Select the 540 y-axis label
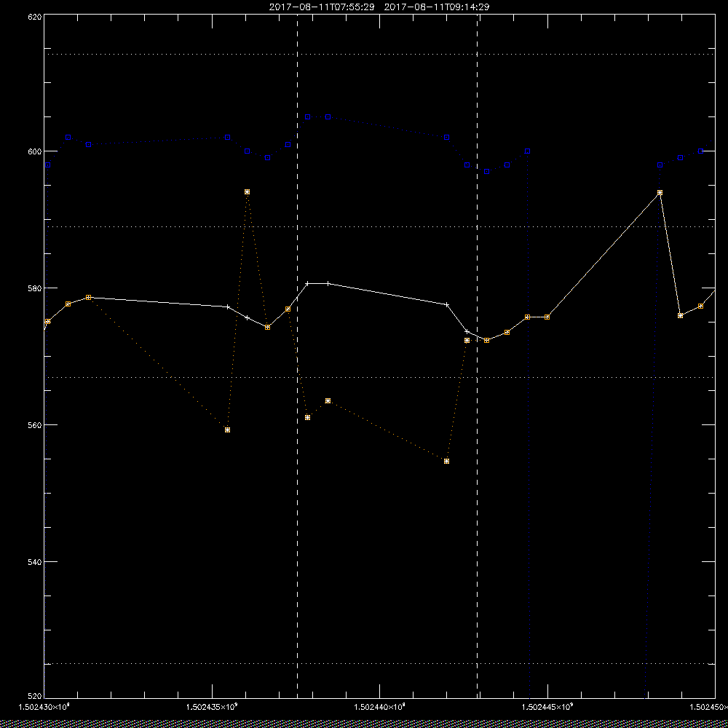Viewport: 728px width, 728px height. [x=35, y=562]
